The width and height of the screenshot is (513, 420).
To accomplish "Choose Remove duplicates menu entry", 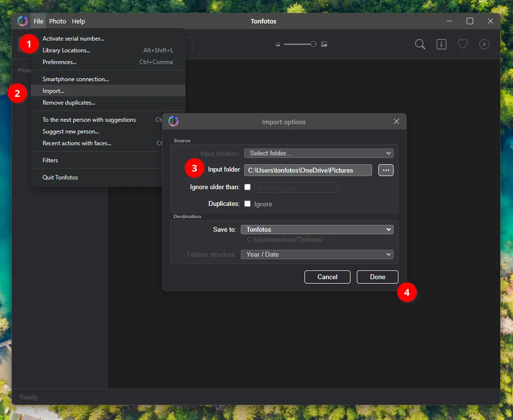I will (x=108, y=103).
